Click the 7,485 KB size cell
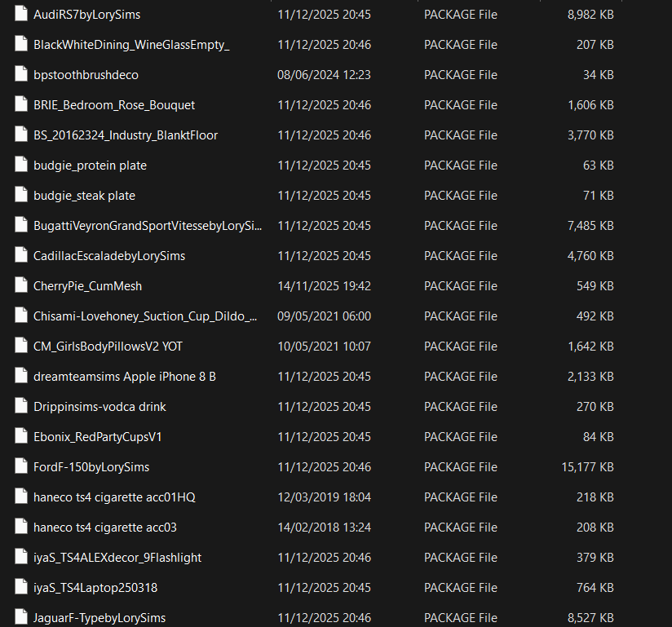The width and height of the screenshot is (672, 627). [590, 225]
